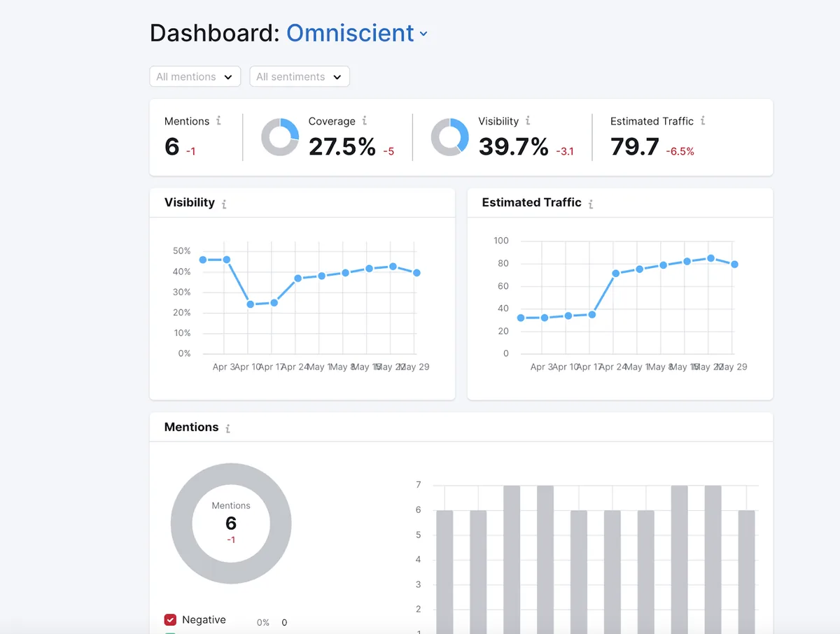Click the Visibility value 39.7%
Viewport: 840px width, 634px height.
point(514,147)
